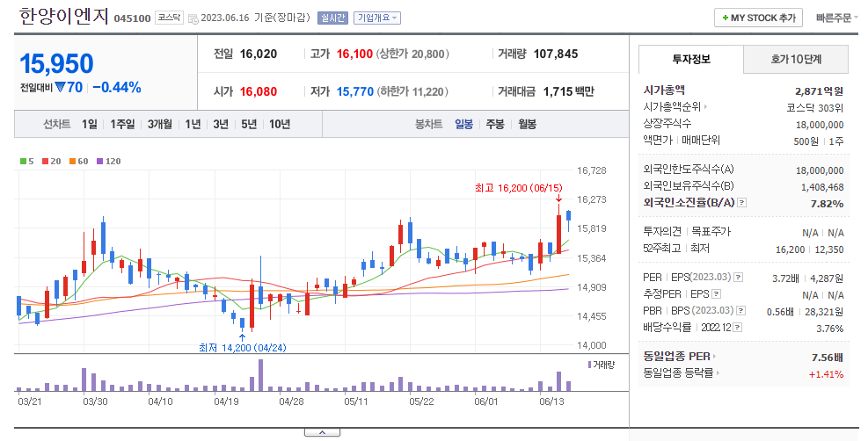Click the purple 거래량 legend marker

click(589, 365)
